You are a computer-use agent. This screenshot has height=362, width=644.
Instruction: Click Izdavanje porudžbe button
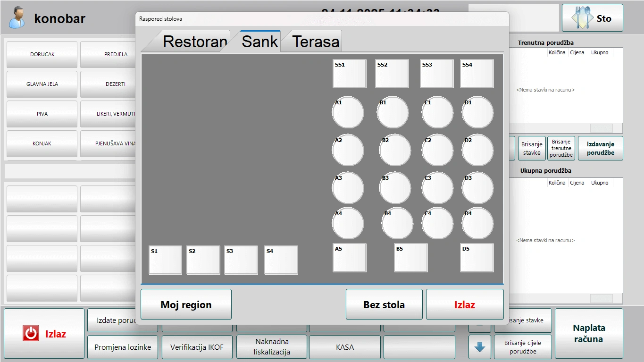600,148
